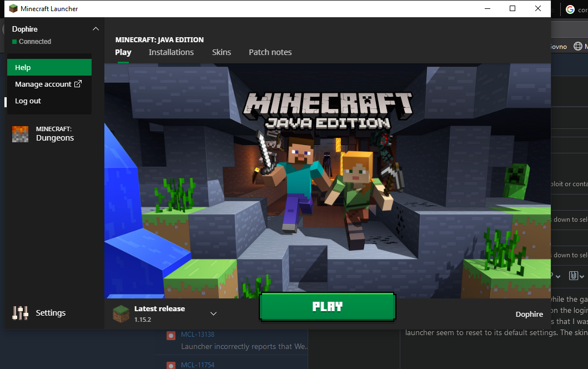Switch to Minecraft: Dungeons in sidebar
This screenshot has width=588, height=369.
pos(54,134)
